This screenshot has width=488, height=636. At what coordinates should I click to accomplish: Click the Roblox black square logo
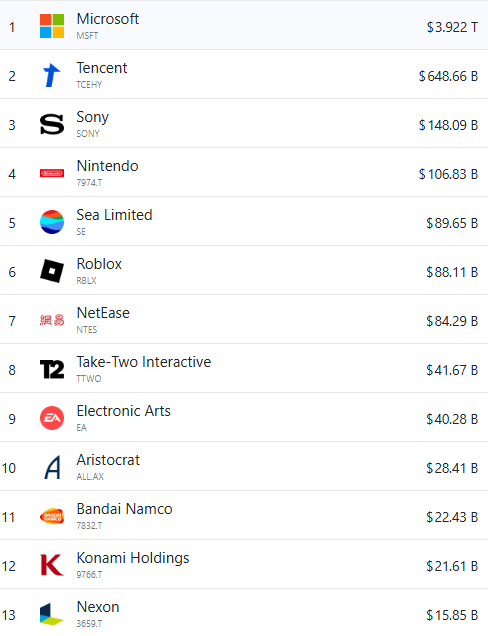pyautogui.click(x=52, y=271)
